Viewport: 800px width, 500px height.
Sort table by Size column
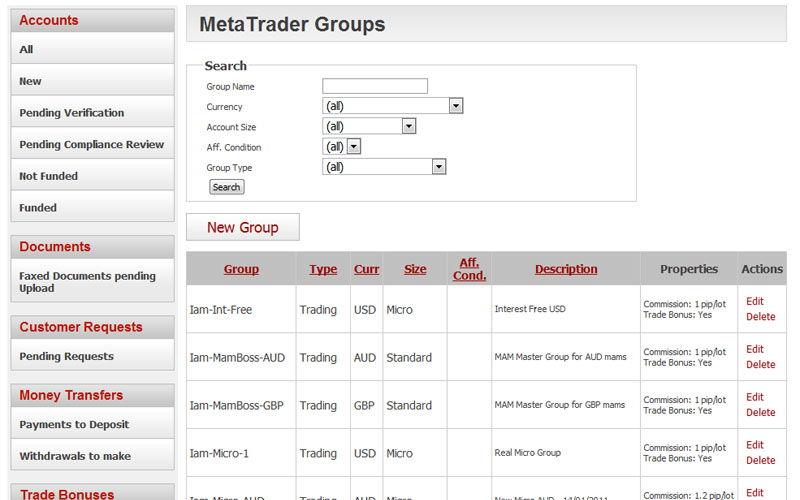pyautogui.click(x=415, y=269)
